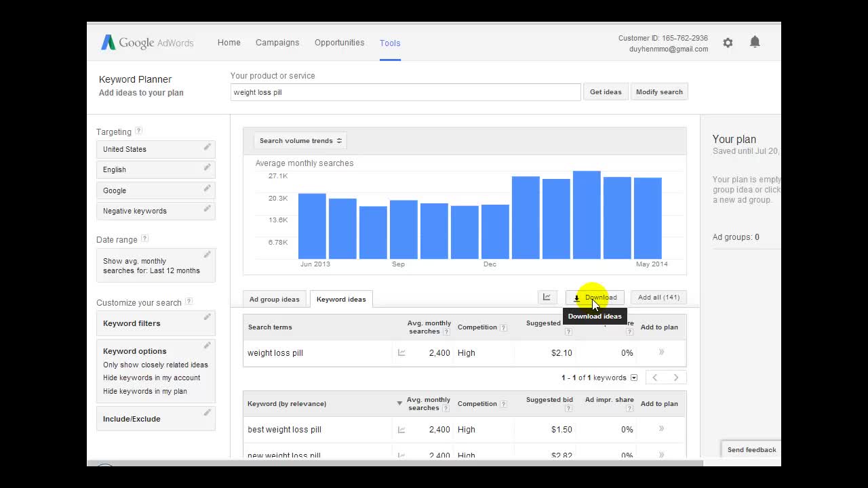This screenshot has height=488, width=868.
Task: Click 'Show avg. monthly searches' date box
Action: click(x=156, y=266)
